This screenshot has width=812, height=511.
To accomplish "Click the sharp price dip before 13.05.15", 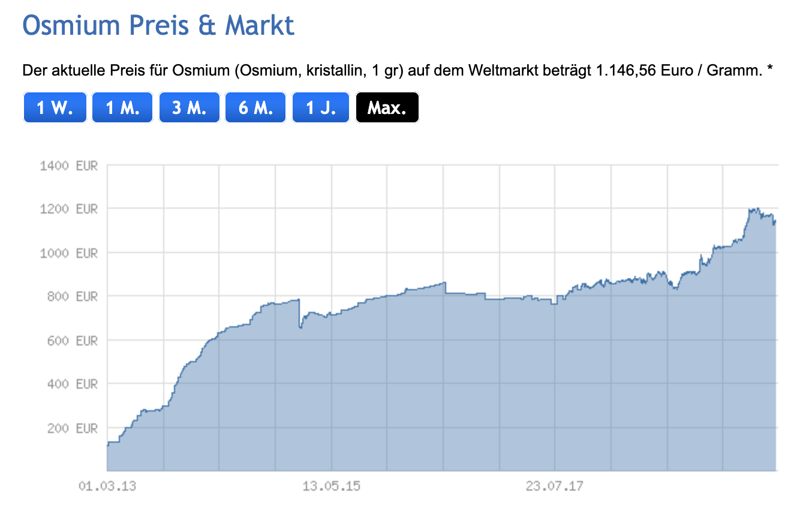I will [x=300, y=327].
